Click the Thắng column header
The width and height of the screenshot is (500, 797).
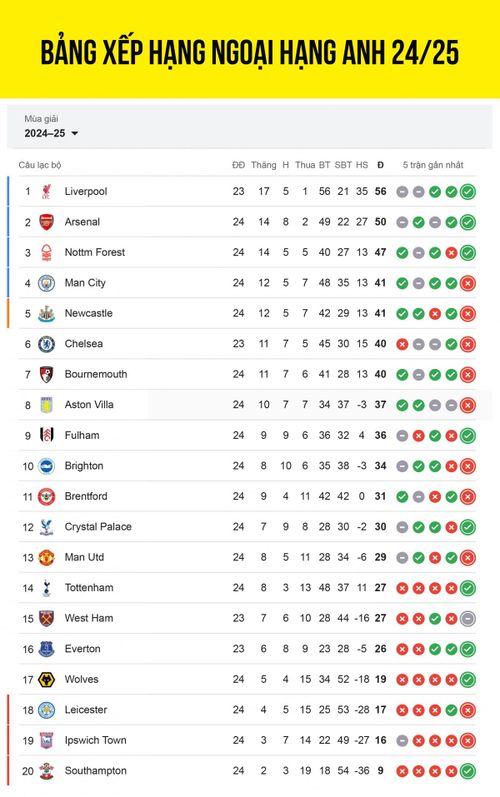tap(264, 165)
